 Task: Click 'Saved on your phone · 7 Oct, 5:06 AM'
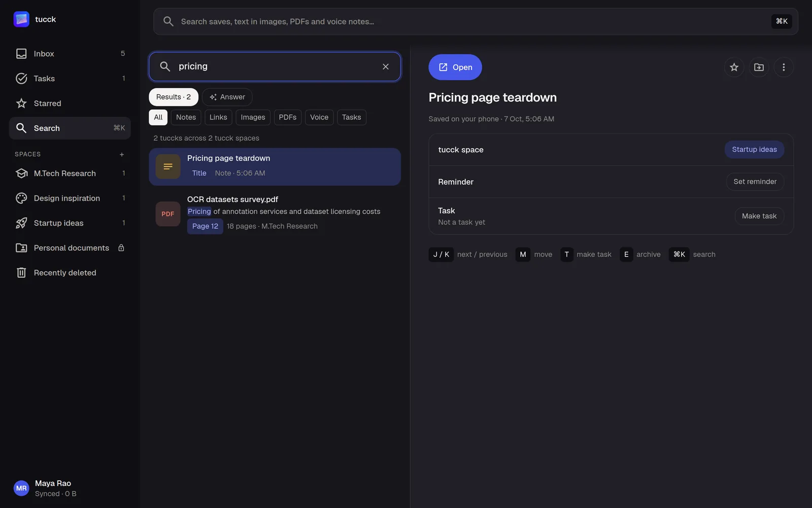tap(491, 119)
